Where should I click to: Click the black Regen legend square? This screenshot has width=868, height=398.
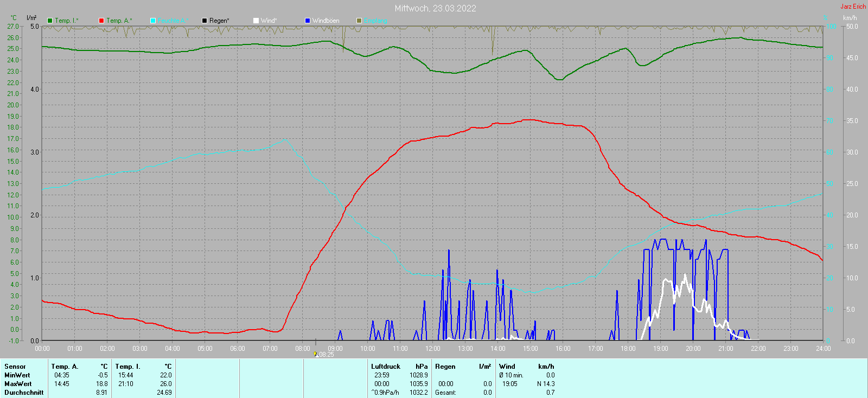[x=205, y=21]
